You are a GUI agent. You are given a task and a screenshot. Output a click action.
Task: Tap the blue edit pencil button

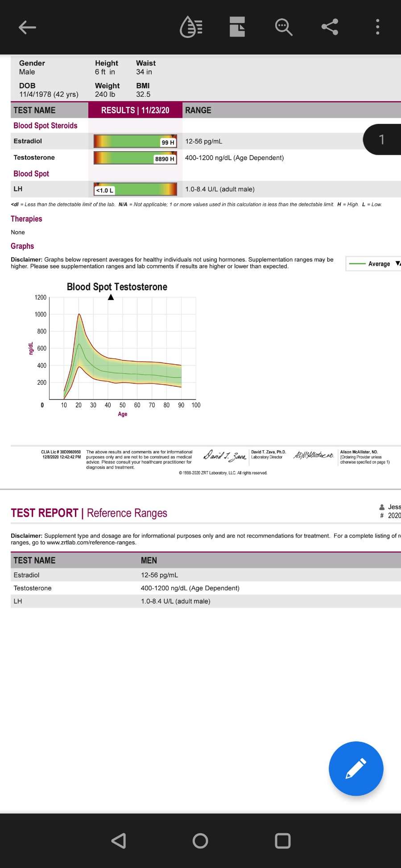coord(356,769)
